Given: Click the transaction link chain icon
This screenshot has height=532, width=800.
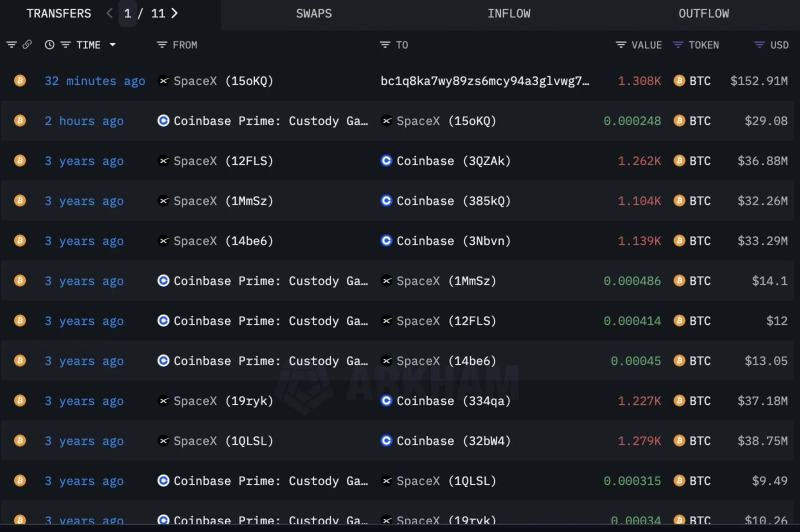Looking at the screenshot, I should [x=27, y=45].
